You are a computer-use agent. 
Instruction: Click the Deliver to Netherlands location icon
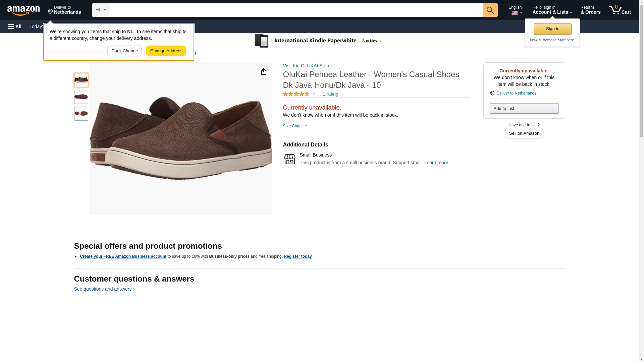click(x=492, y=93)
